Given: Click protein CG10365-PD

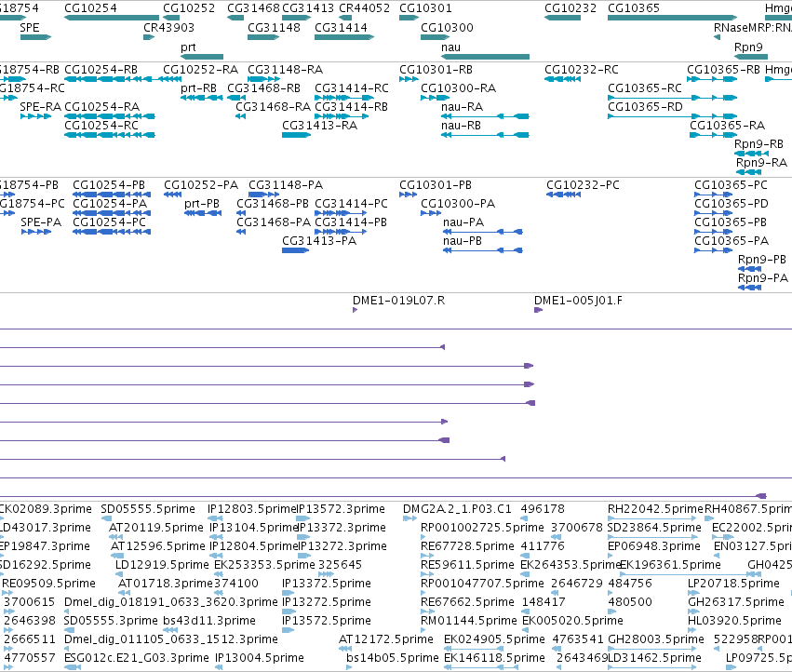Looking at the screenshot, I should (x=732, y=204).
